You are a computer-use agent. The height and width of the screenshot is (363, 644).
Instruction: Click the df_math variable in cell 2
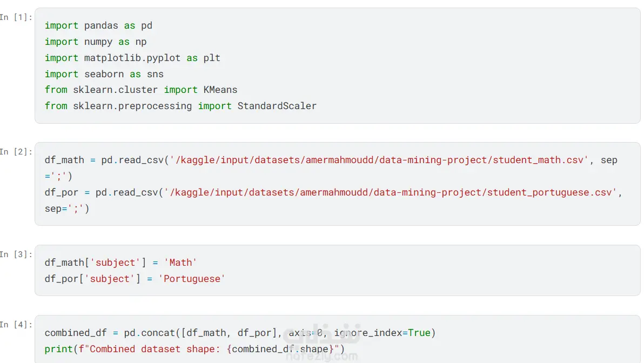tap(64, 160)
